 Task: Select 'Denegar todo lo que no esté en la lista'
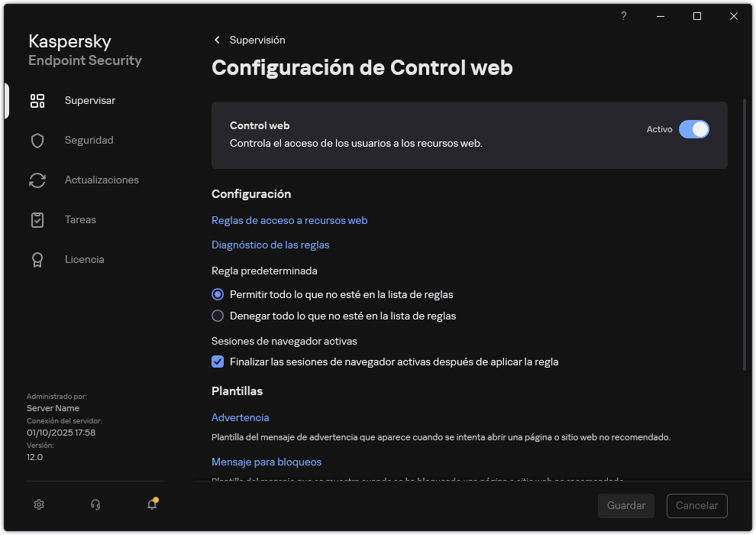tap(218, 316)
